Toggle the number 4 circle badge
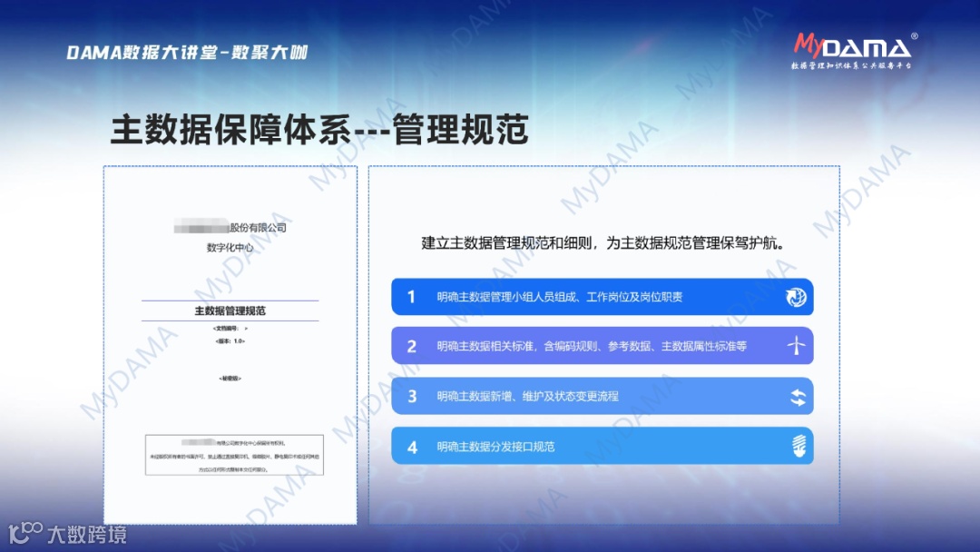The image size is (980, 552). [x=413, y=446]
